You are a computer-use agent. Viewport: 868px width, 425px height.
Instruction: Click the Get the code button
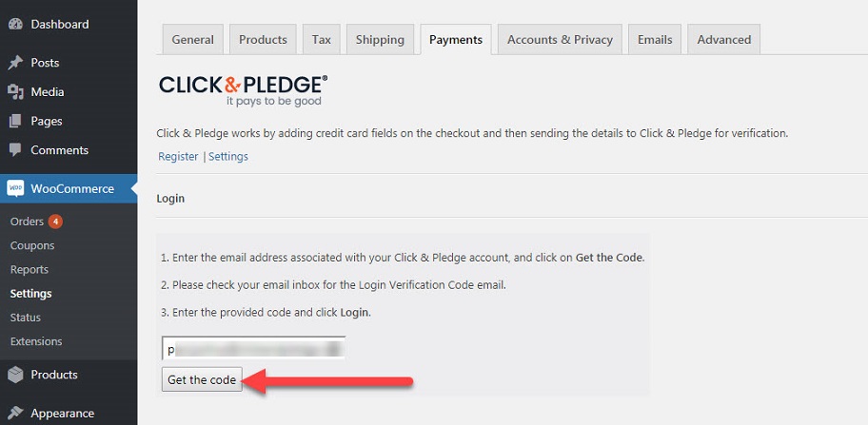click(x=202, y=380)
